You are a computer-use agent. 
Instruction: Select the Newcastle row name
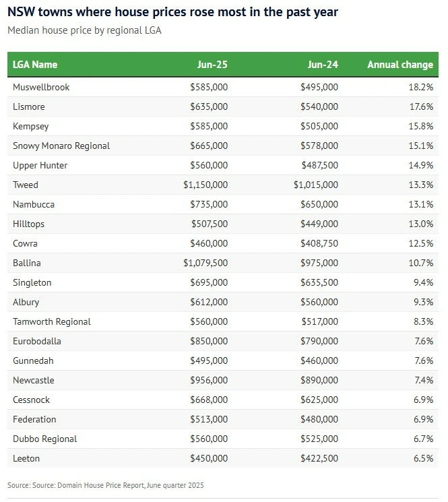(x=34, y=380)
